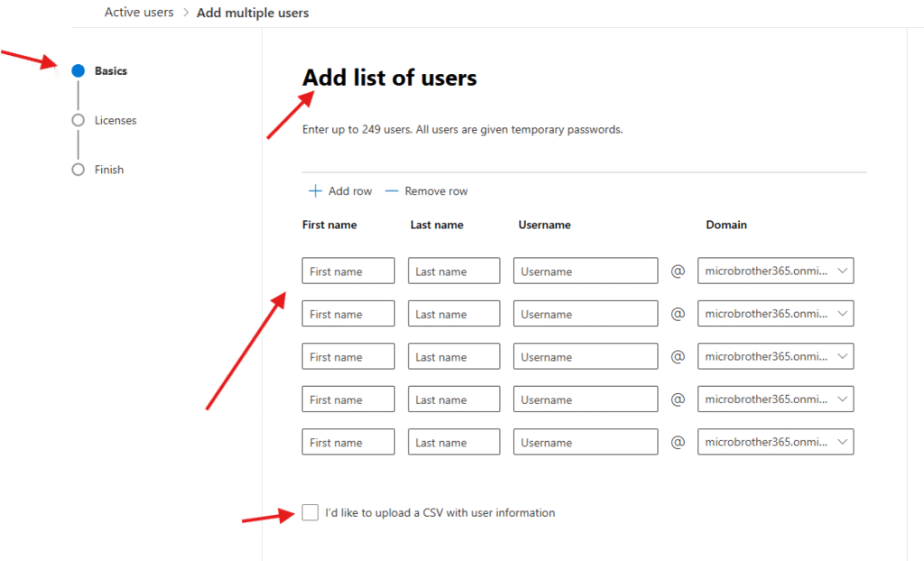This screenshot has width=924, height=561.
Task: Click the Remove row button text
Action: [436, 191]
